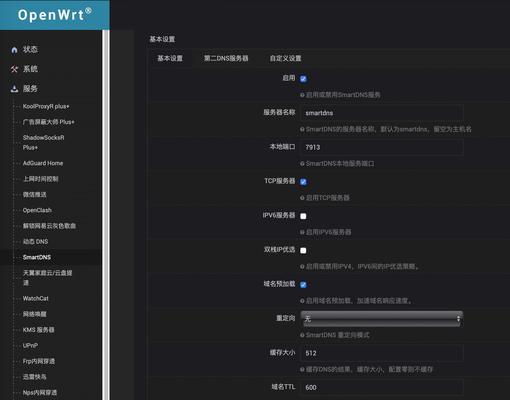Viewport: 510px width, 400px height.
Task: Click the OpenWrt logo
Action: (x=55, y=15)
